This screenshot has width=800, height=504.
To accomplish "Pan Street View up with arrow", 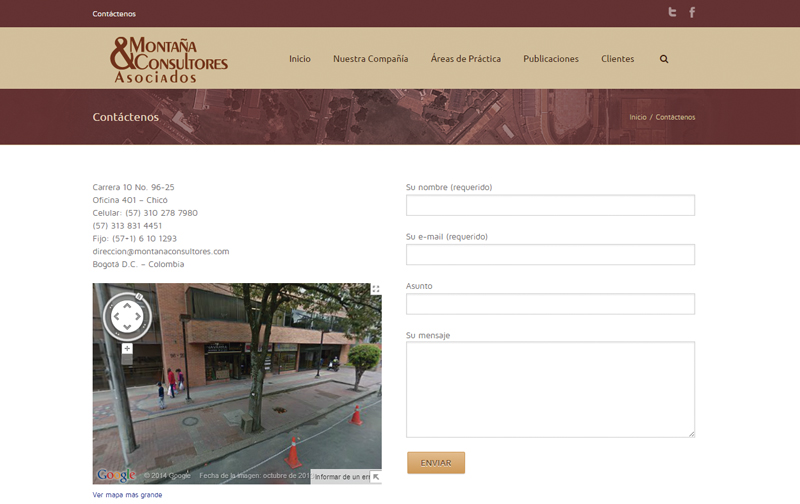I will (127, 305).
